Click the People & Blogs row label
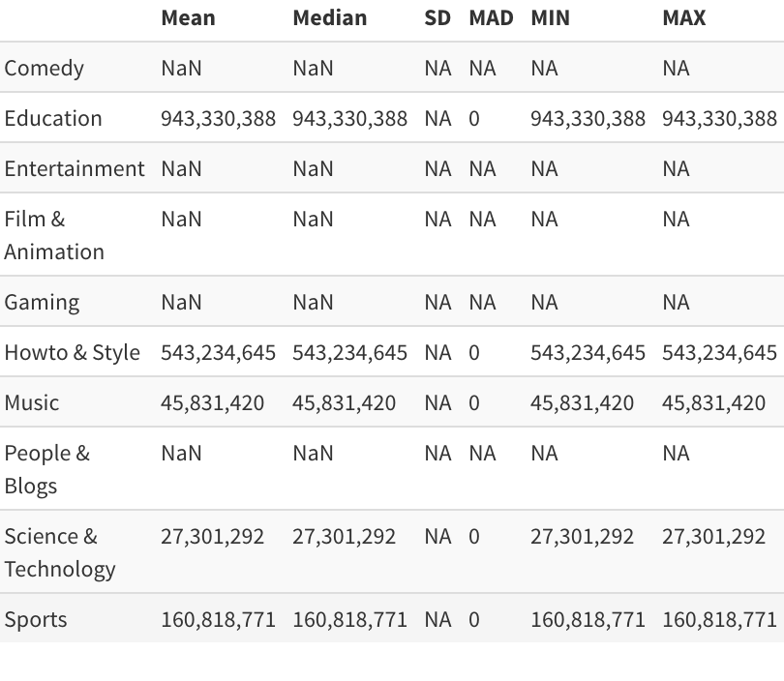This screenshot has width=784, height=681. pos(46,470)
